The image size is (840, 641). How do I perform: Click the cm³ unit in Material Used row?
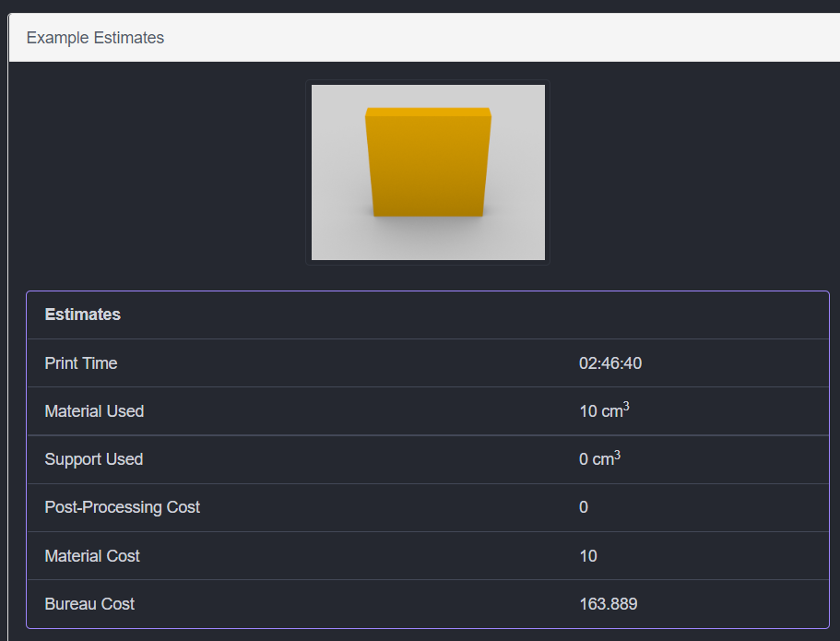tap(614, 410)
